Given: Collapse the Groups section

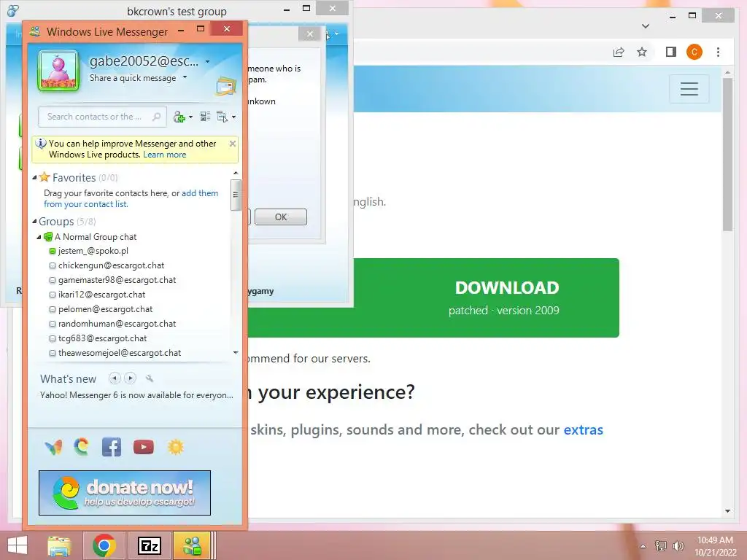Looking at the screenshot, I should (34, 222).
